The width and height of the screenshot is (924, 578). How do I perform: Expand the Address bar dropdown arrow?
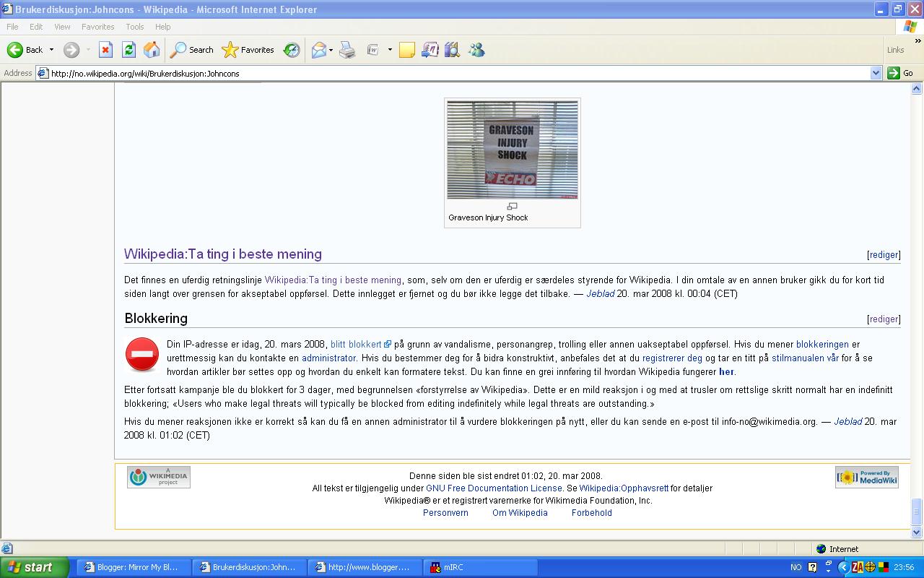[x=876, y=73]
